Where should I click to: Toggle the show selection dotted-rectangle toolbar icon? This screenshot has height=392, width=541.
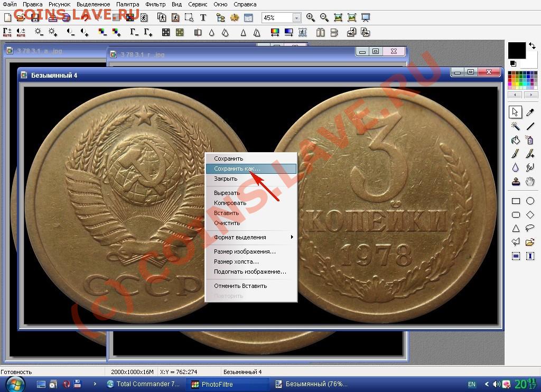click(x=189, y=17)
